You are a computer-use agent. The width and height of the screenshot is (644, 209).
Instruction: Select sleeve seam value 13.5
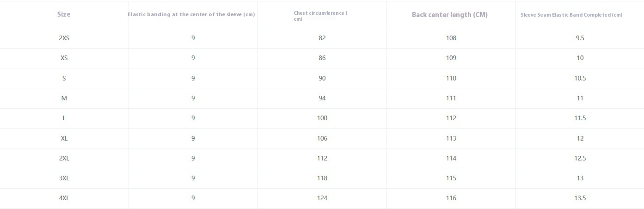pos(580,198)
